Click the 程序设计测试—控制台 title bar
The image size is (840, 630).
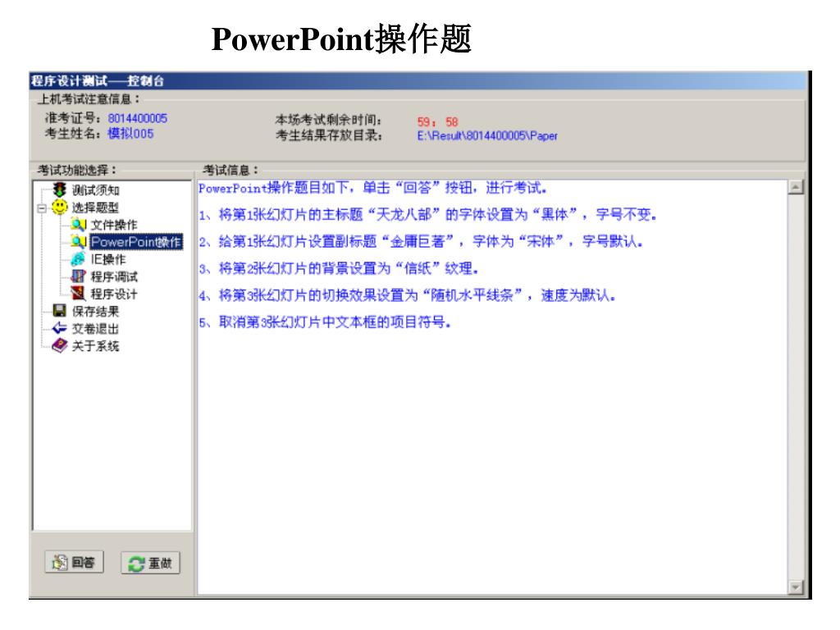[418, 81]
